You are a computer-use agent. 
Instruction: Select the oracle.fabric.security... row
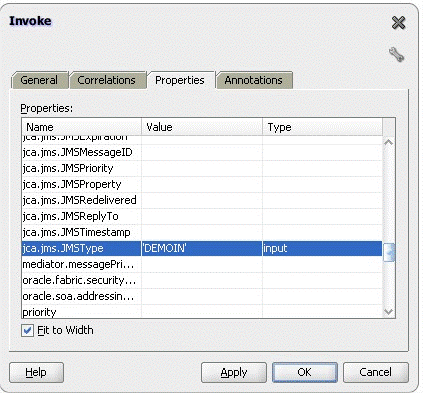coord(202,280)
